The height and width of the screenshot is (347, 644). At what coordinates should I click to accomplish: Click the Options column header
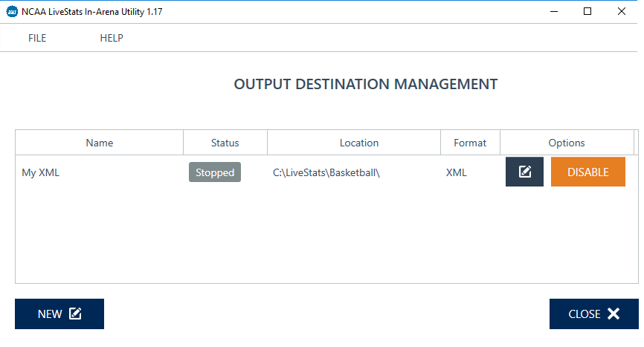click(x=567, y=143)
